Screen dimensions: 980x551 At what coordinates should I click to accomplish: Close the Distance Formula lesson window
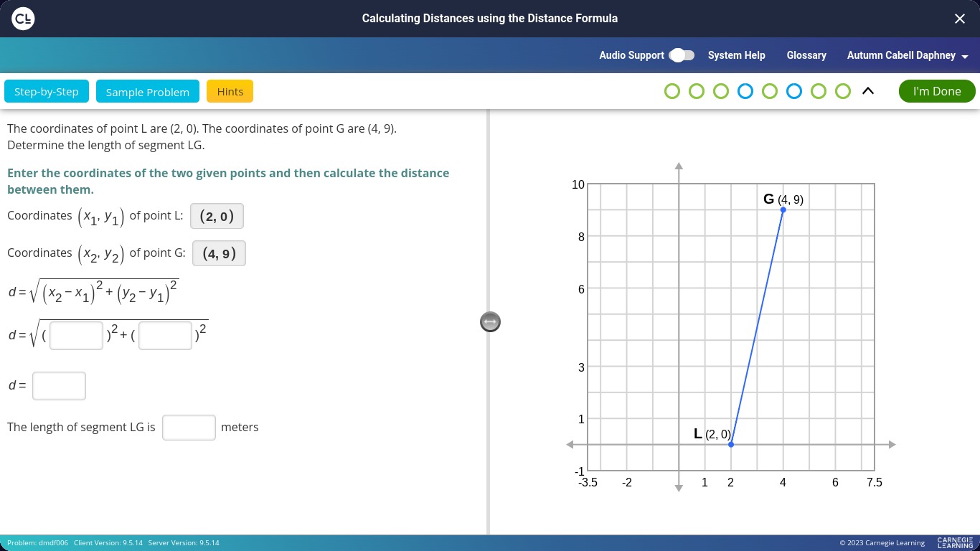(959, 19)
